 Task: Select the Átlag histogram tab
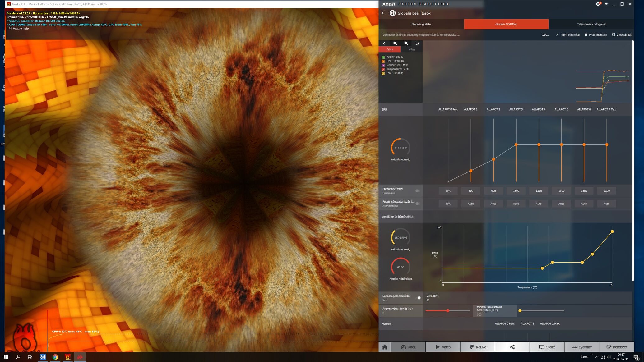coord(411,49)
